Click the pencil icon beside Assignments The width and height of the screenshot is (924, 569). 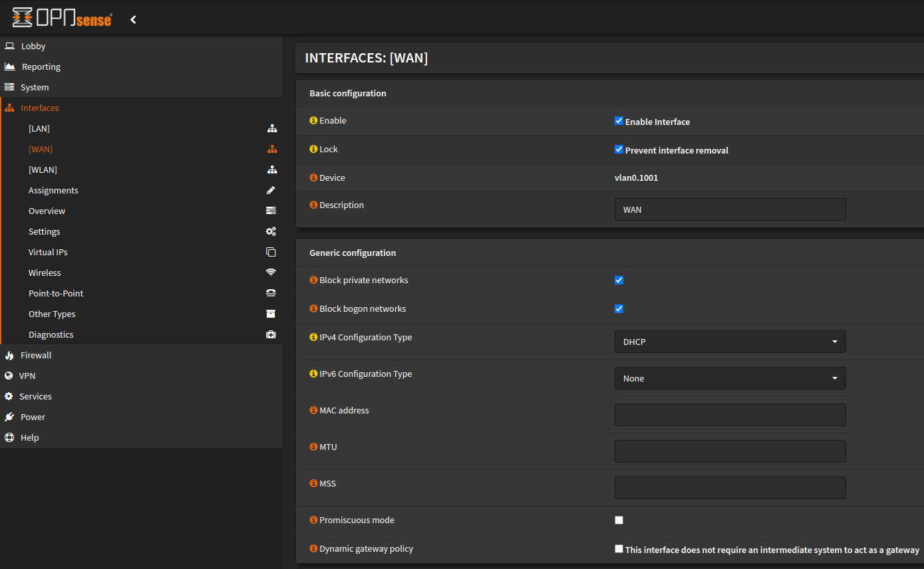click(271, 190)
